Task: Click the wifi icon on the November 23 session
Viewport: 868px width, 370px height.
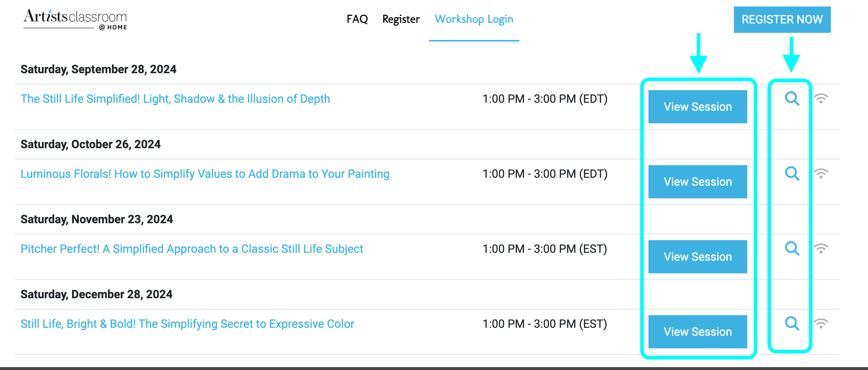Action: [x=821, y=248]
